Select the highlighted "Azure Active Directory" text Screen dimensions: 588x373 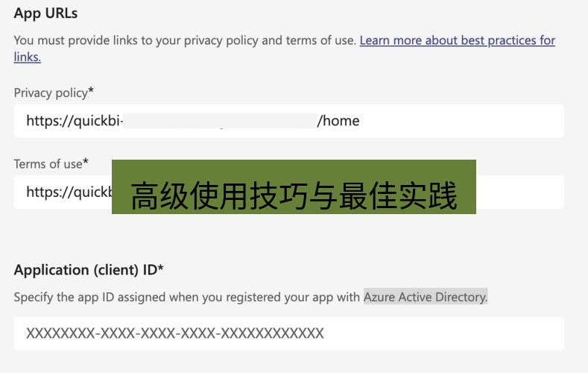[x=425, y=297]
